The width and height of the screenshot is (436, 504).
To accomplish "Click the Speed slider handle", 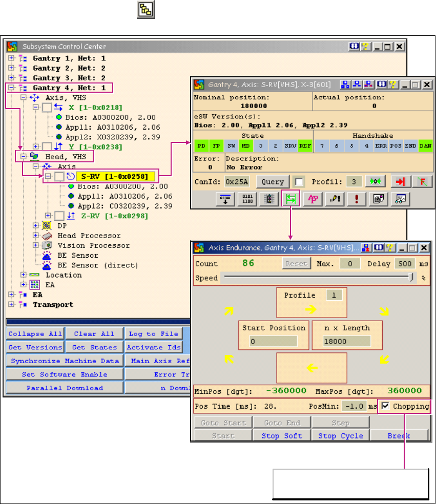I will [x=411, y=278].
